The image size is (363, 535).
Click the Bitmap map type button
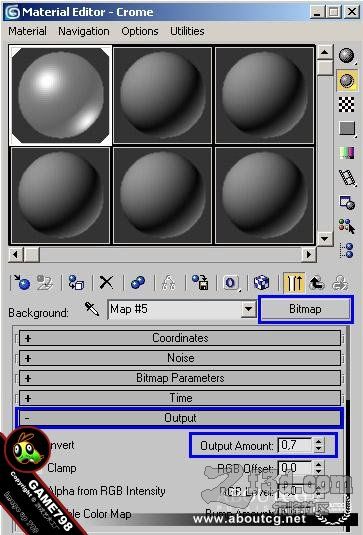coord(305,309)
